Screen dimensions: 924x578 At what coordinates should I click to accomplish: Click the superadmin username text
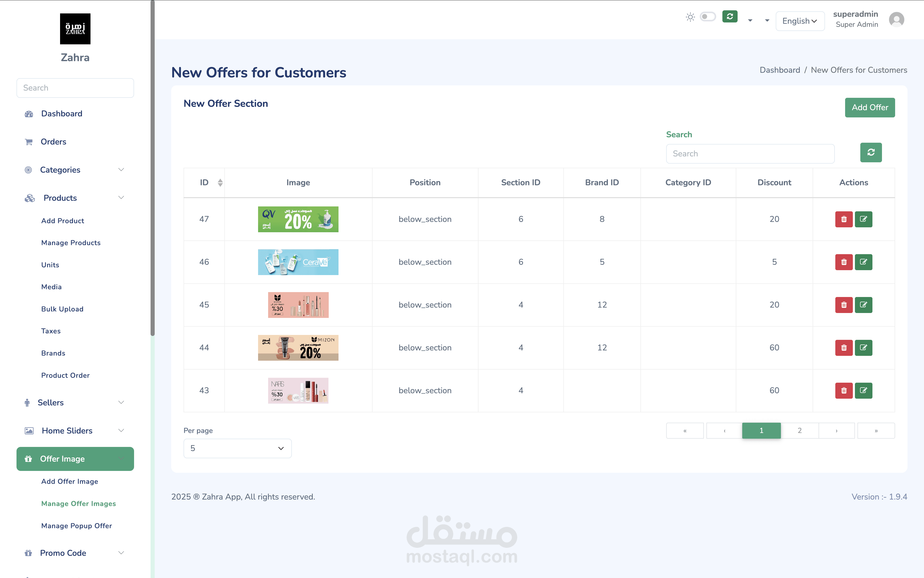coord(855,14)
